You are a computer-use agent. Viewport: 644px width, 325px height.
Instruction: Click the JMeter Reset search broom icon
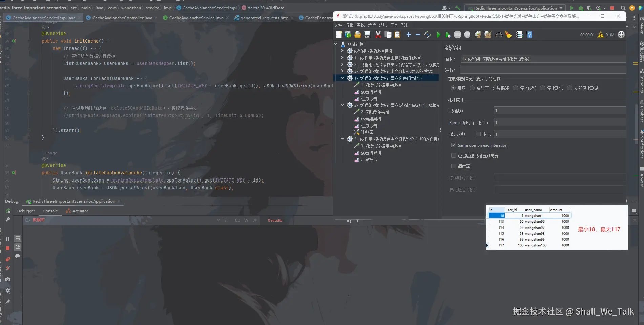pos(508,35)
